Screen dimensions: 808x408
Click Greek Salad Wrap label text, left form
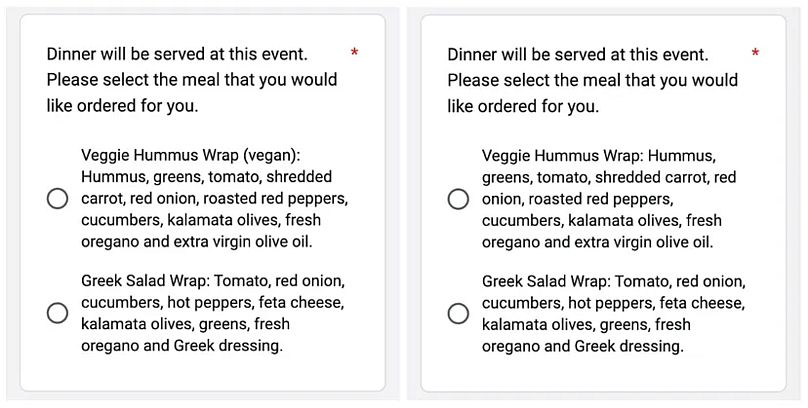[212, 313]
